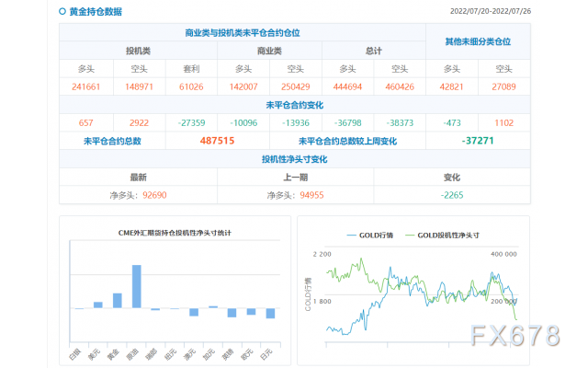Viewport: 588px width, 368px height.
Task: Click the 澳元 negative bar
Action: [x=194, y=312]
